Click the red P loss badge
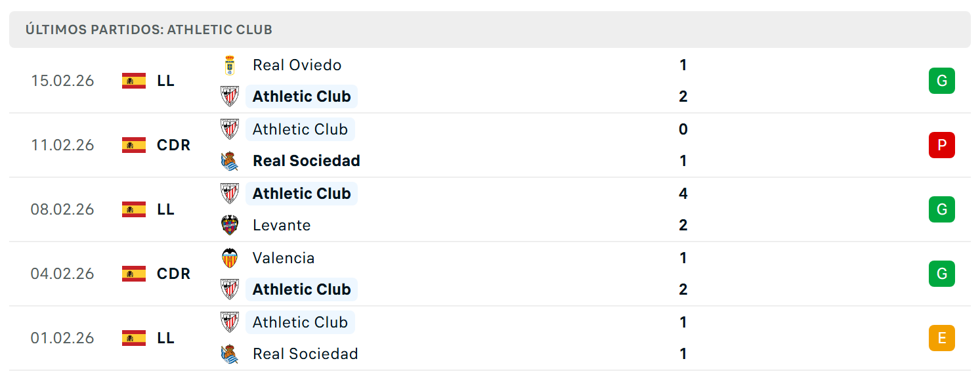Viewport: 980px width, 382px height. [x=942, y=145]
